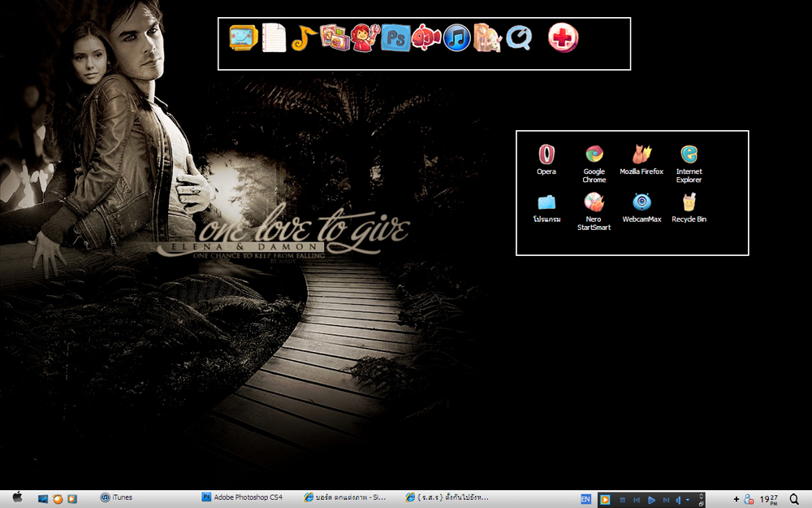
Task: Open the red fish dock icon
Action: [425, 37]
